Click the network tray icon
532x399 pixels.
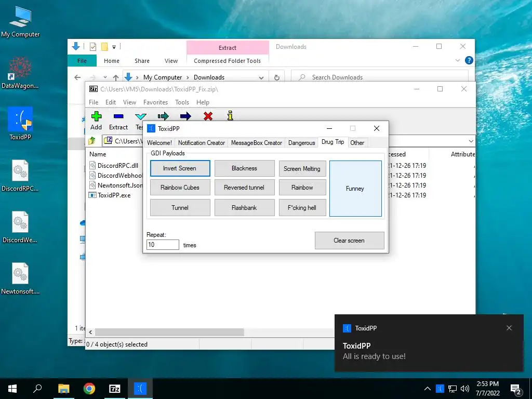tap(453, 389)
